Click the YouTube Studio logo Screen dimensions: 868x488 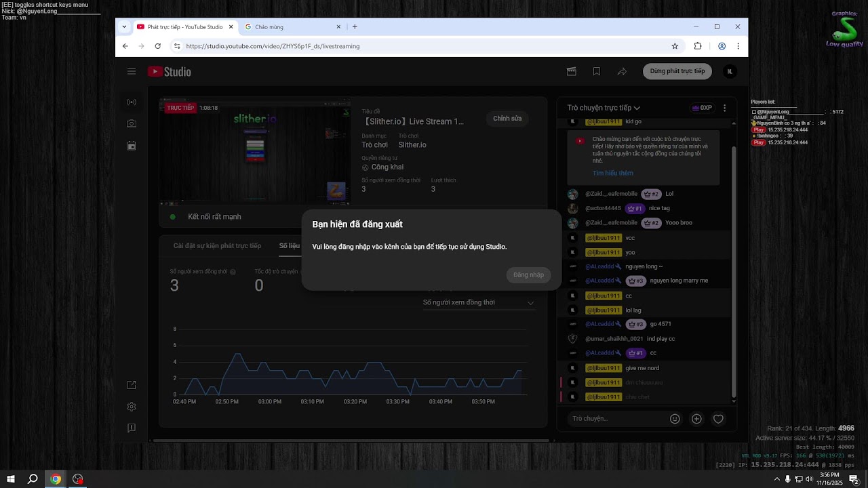(170, 71)
